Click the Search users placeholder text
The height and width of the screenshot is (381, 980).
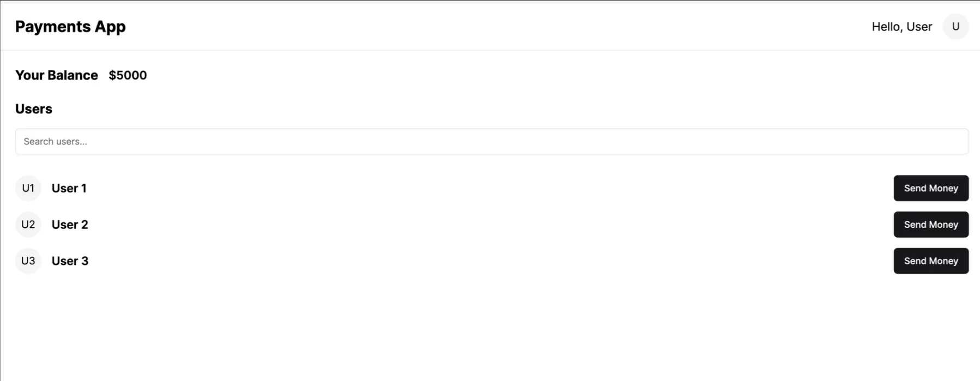pos(56,142)
